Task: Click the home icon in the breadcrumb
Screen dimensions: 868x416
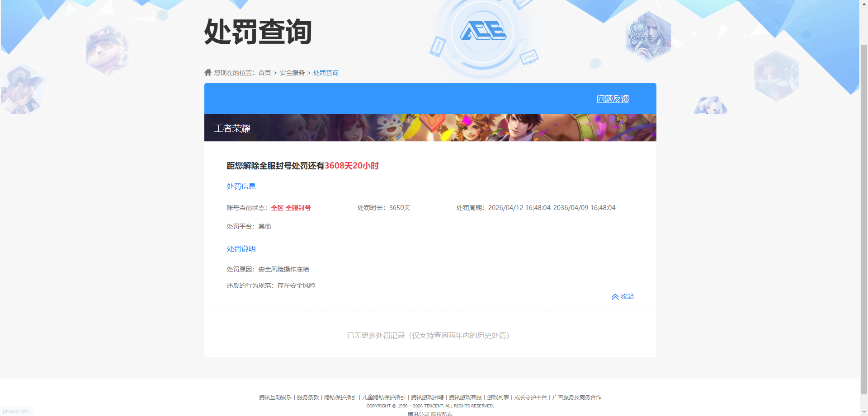Action: (208, 72)
